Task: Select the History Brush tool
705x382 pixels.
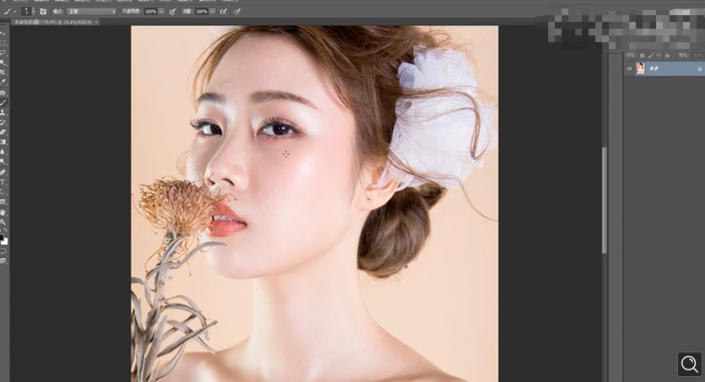Action: coord(3,122)
